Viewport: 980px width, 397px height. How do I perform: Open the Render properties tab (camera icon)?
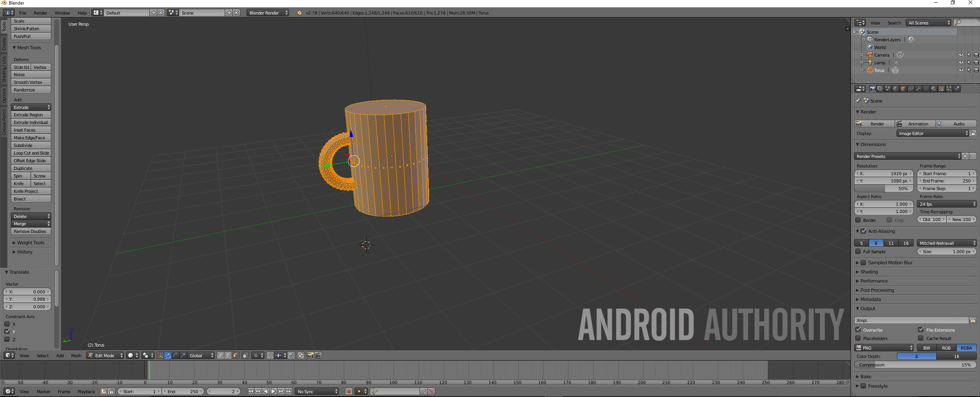pyautogui.click(x=873, y=88)
